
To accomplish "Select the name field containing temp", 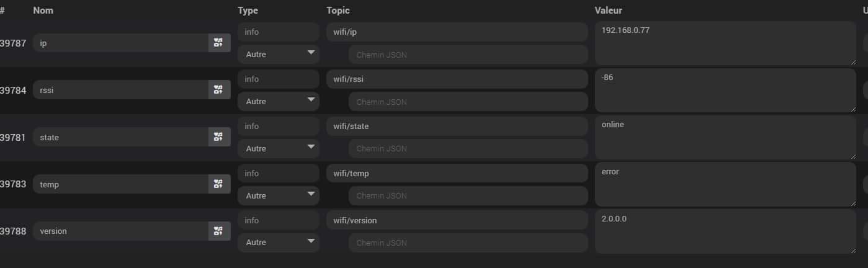I will (x=120, y=184).
